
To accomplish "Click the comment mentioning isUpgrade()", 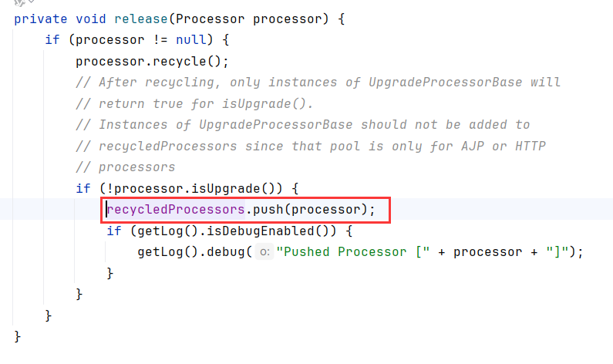I will (194, 104).
